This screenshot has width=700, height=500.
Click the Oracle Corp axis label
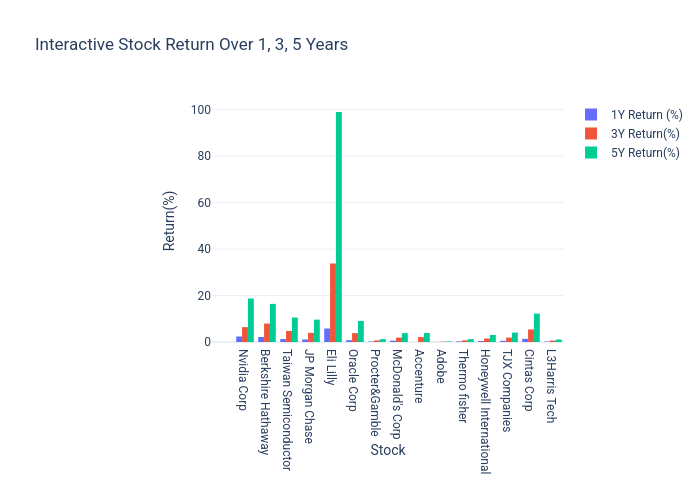coord(353,380)
